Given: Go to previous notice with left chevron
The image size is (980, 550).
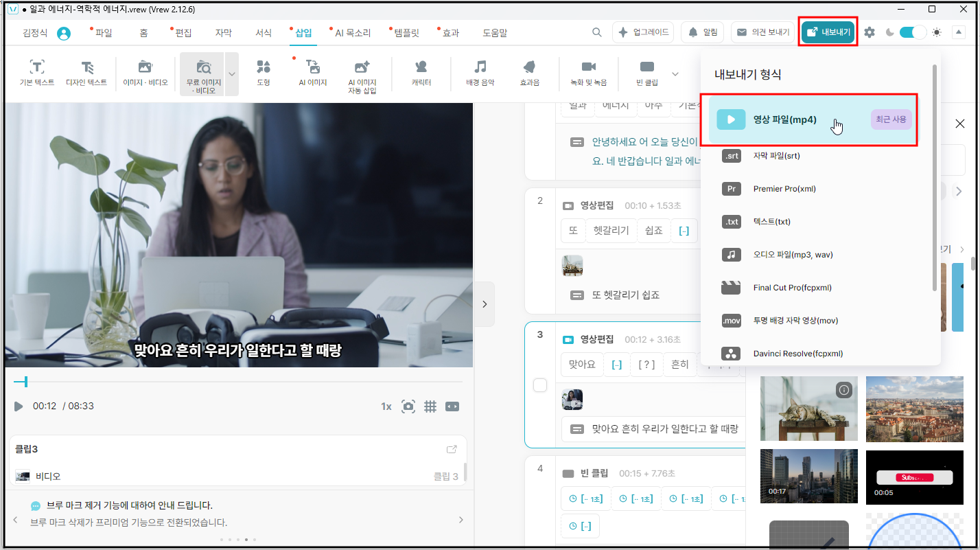Looking at the screenshot, I should pyautogui.click(x=15, y=520).
